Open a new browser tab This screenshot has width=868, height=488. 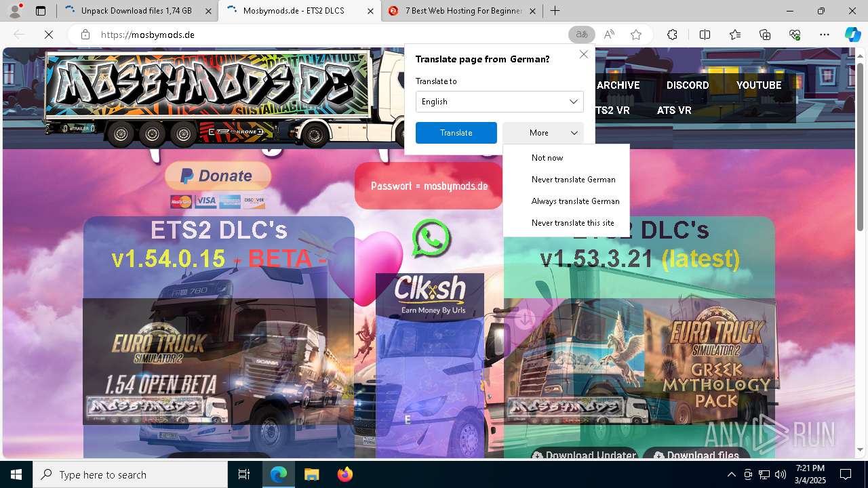[555, 11]
